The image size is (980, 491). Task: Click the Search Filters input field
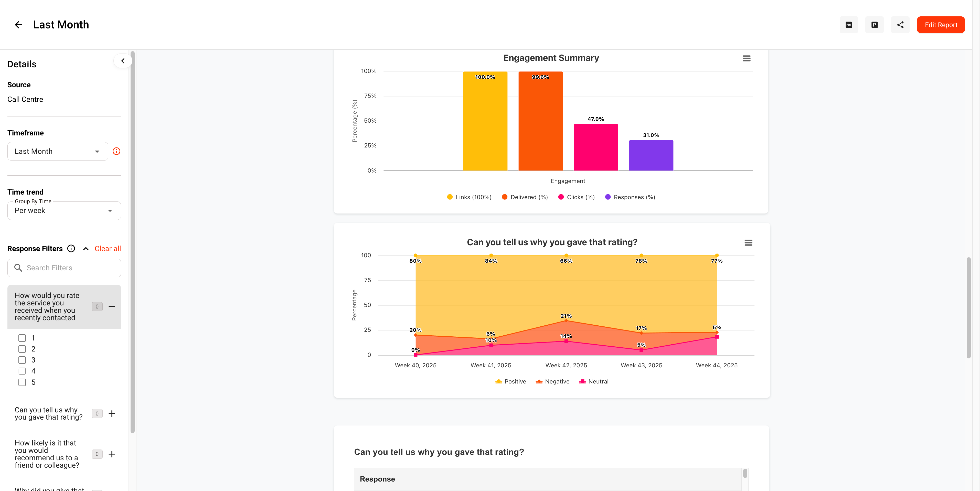(64, 268)
